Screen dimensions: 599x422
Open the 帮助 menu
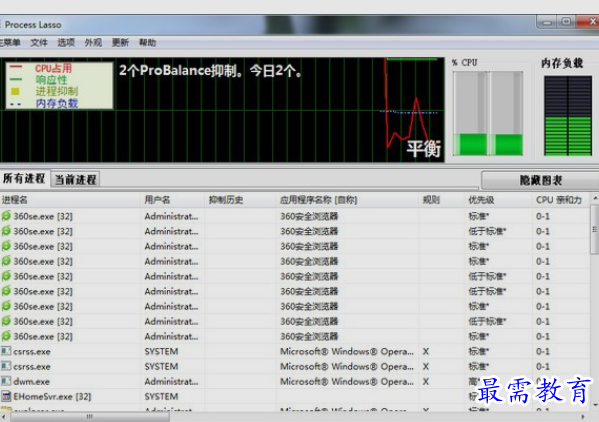click(147, 42)
